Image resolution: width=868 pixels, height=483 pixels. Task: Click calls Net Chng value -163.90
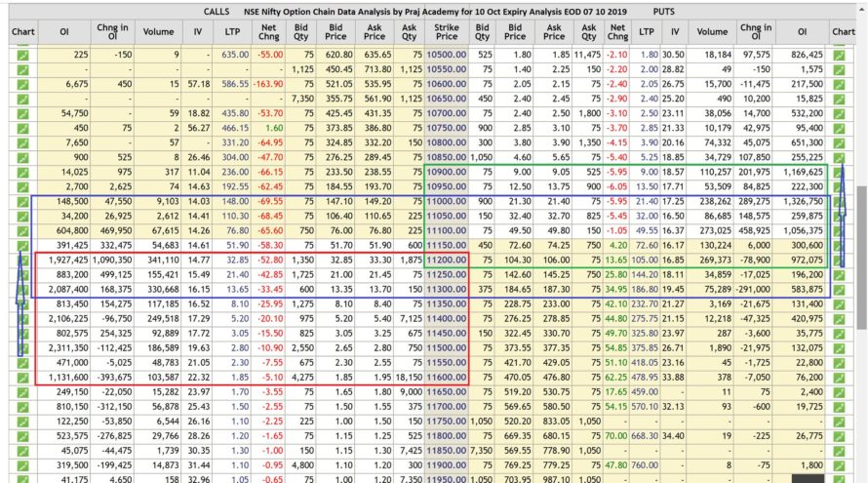coord(268,84)
